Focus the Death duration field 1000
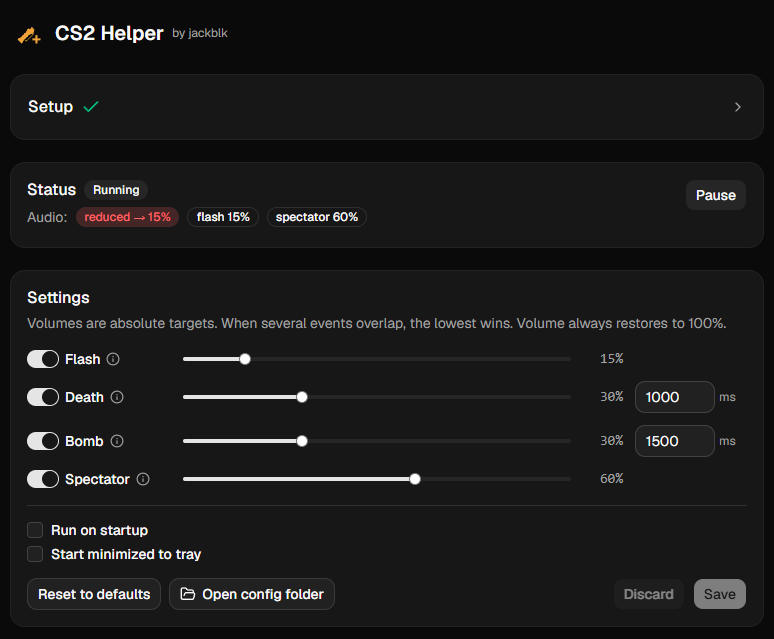The image size is (774, 639). point(674,397)
